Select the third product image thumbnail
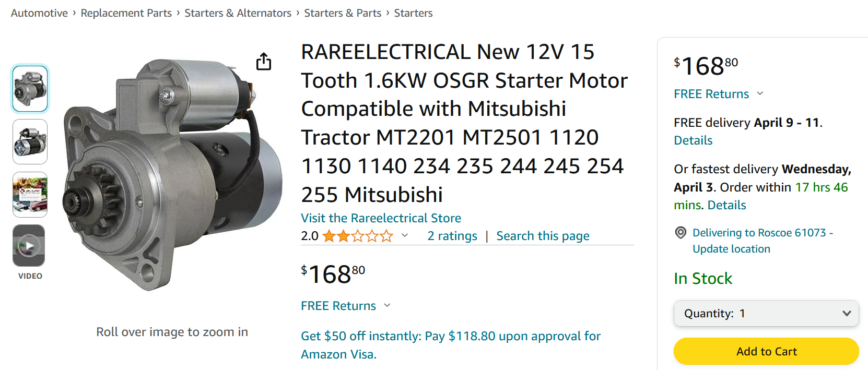Viewport: 868px width, 370px height. pos(30,194)
